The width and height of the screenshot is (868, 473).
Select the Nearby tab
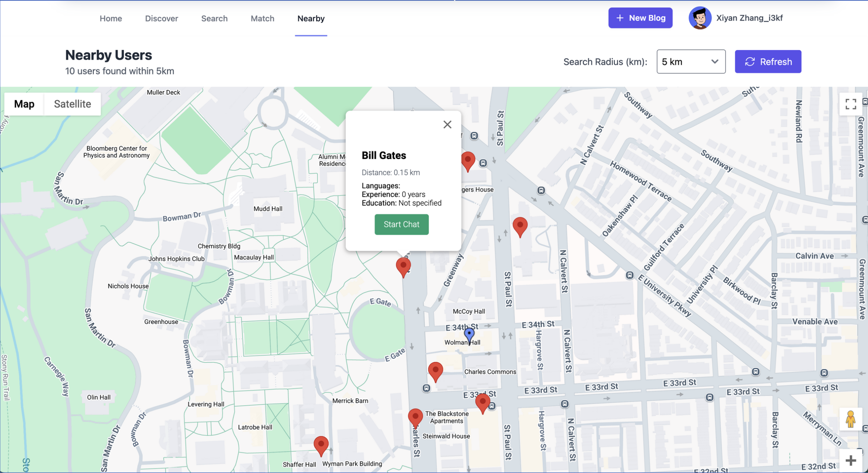[x=311, y=18]
